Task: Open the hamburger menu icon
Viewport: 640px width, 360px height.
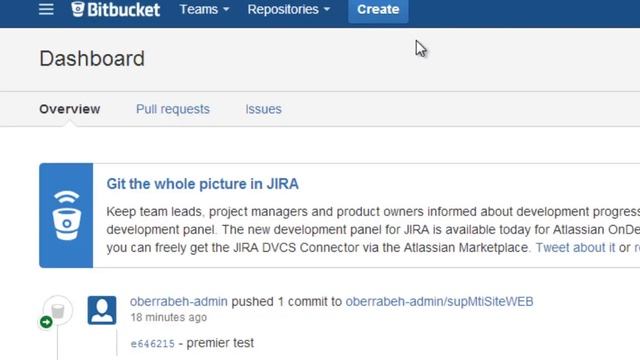Action: coord(46,9)
